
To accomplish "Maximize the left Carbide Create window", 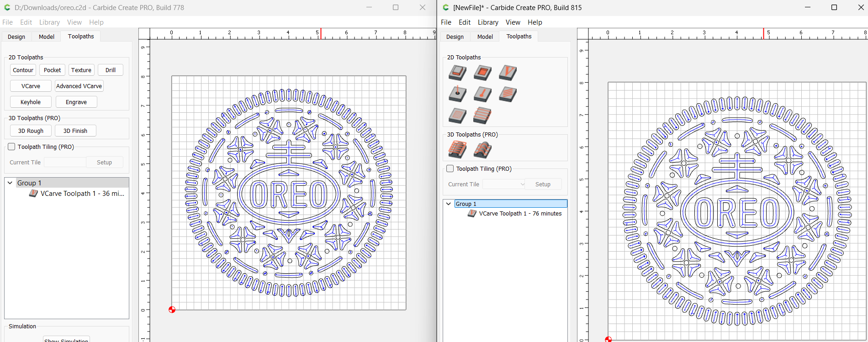I will (x=396, y=7).
